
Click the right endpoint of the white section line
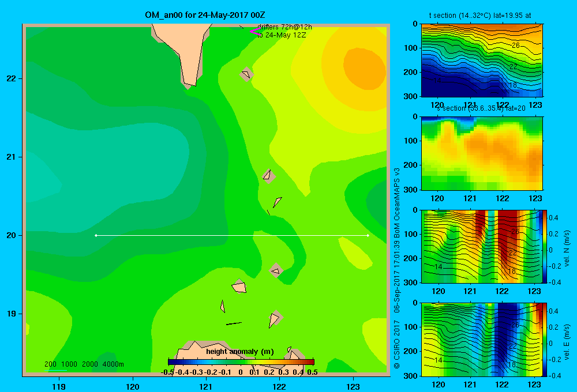coord(368,235)
